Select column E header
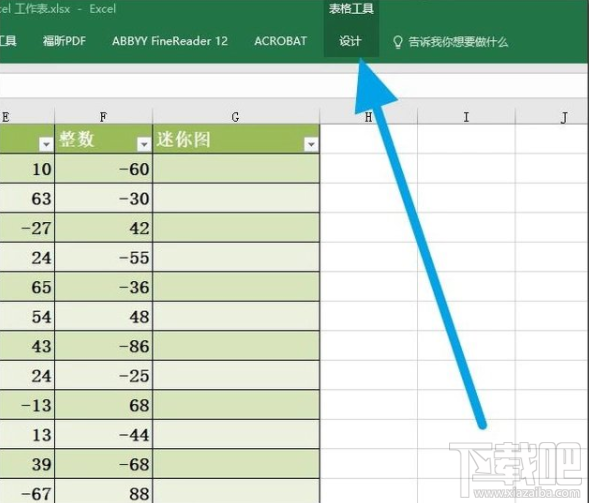589x503 pixels. point(27,117)
